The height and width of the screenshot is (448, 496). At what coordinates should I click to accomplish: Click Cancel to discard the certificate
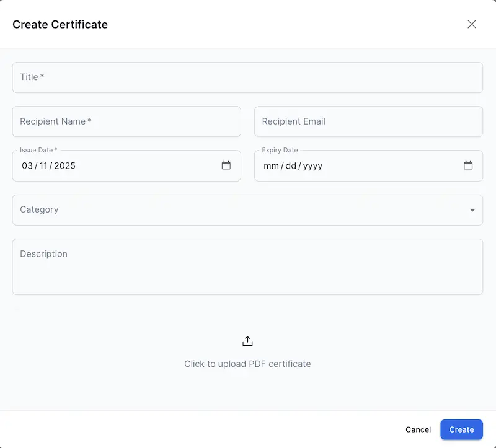pyautogui.click(x=418, y=429)
